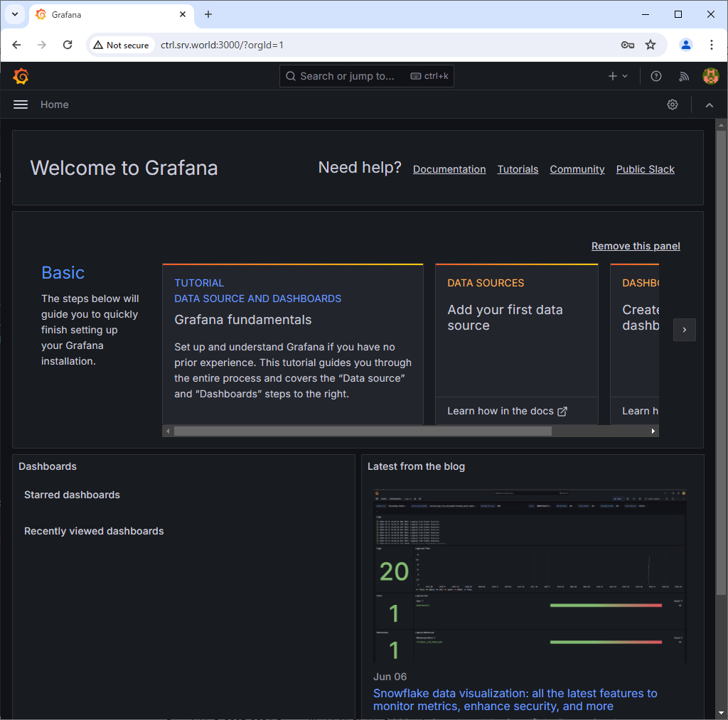Screen dimensions: 728x720
Task: Click the Grafana logo icon
Action: coord(21,76)
